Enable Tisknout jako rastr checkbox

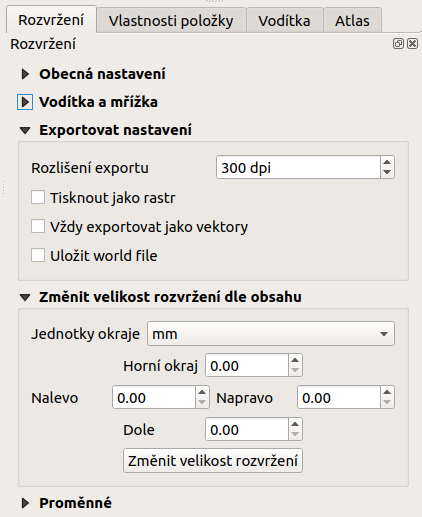[x=38, y=197]
